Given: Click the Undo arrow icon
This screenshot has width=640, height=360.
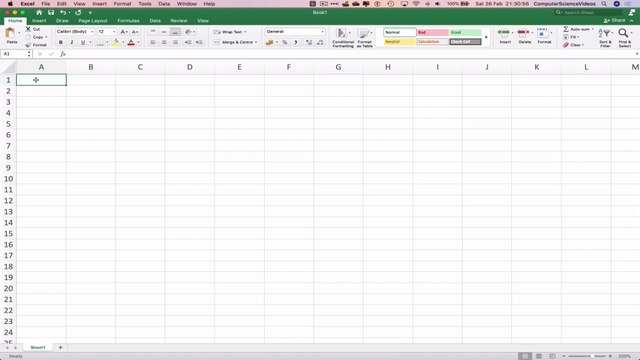Looking at the screenshot, I should (63, 13).
